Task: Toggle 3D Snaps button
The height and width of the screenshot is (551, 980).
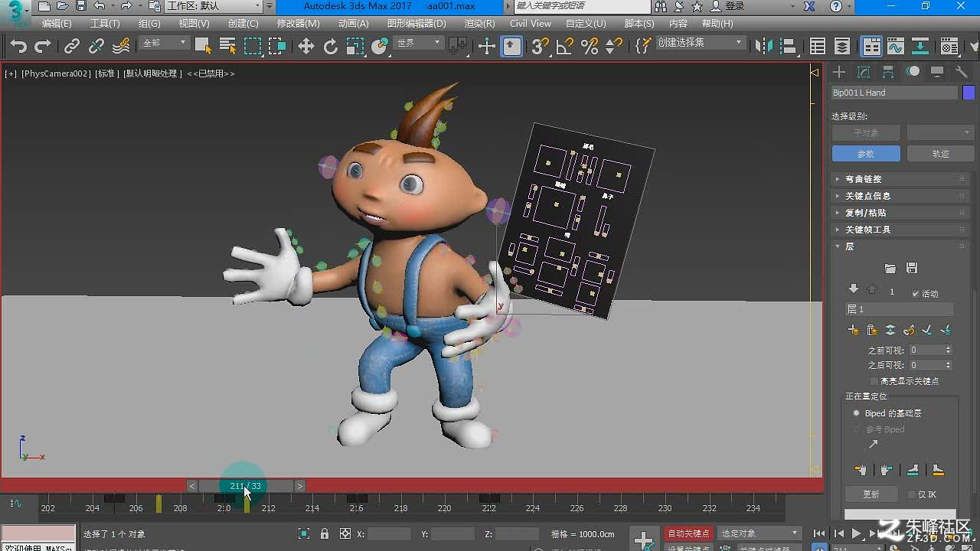Action: (x=540, y=47)
